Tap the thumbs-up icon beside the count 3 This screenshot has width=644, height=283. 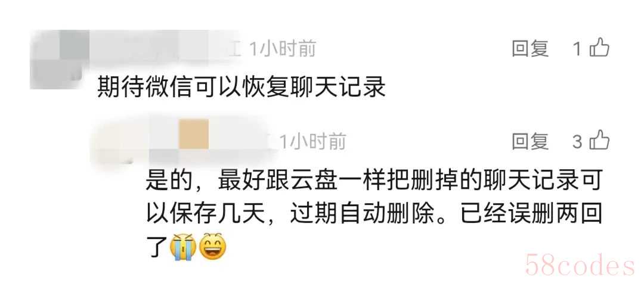(x=599, y=140)
